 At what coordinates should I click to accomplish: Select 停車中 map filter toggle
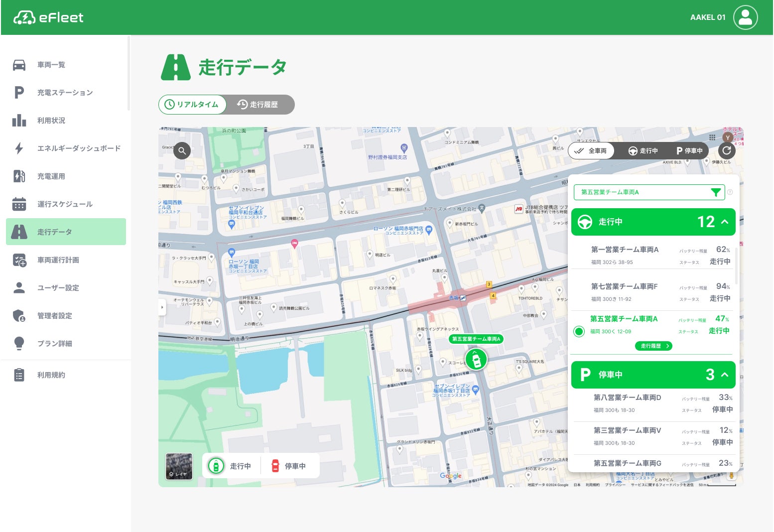tap(689, 150)
